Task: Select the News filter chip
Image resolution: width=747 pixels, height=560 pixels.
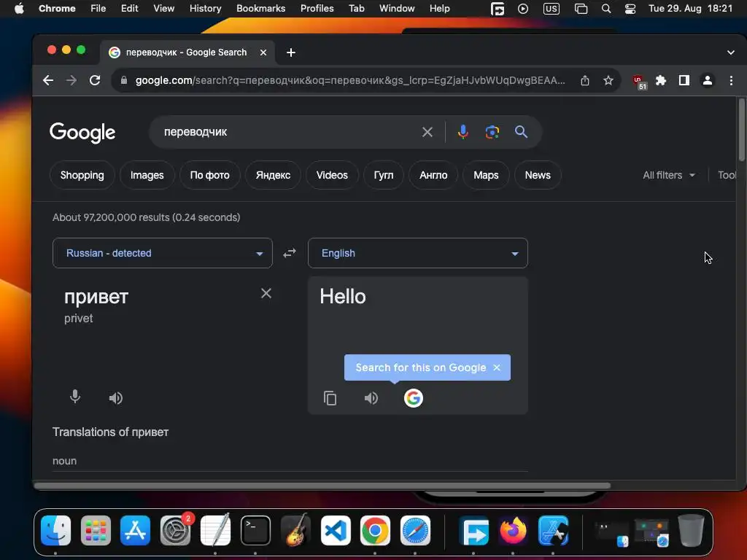Action: pyautogui.click(x=538, y=175)
